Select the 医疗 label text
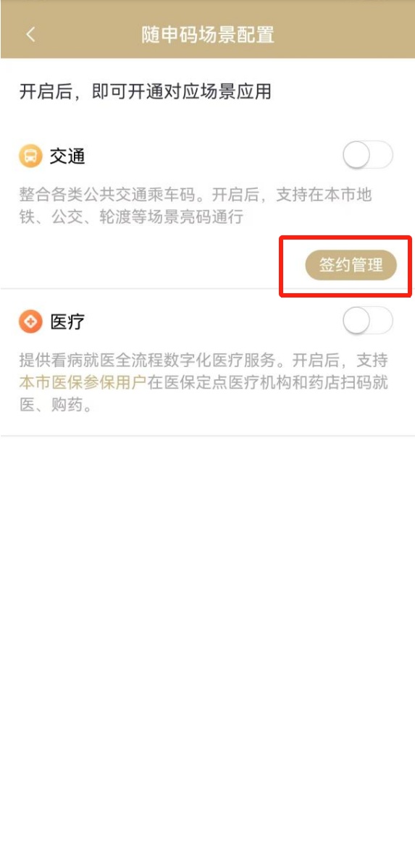Image resolution: width=415 pixels, height=868 pixels. click(67, 321)
